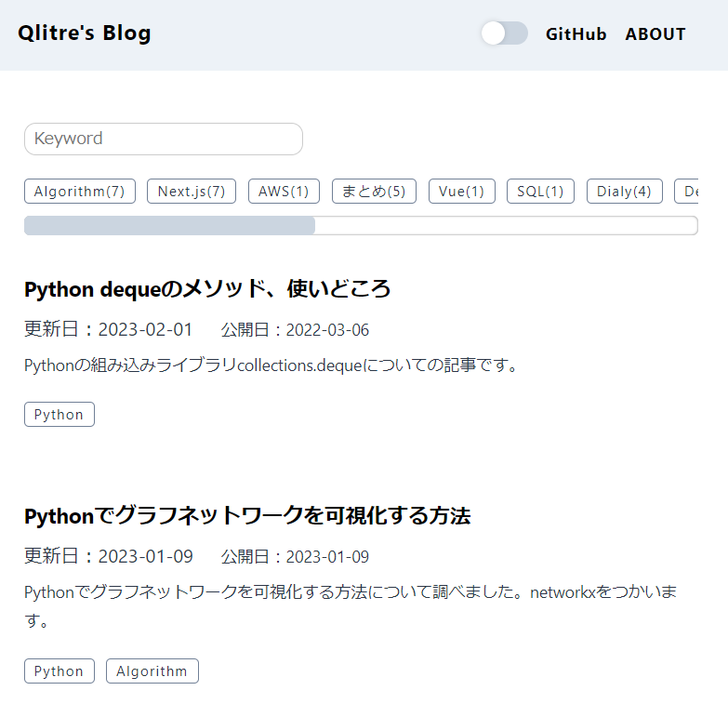Choose the Vue(1) tag filter
Image resolution: width=728 pixels, height=717 pixels.
click(461, 192)
